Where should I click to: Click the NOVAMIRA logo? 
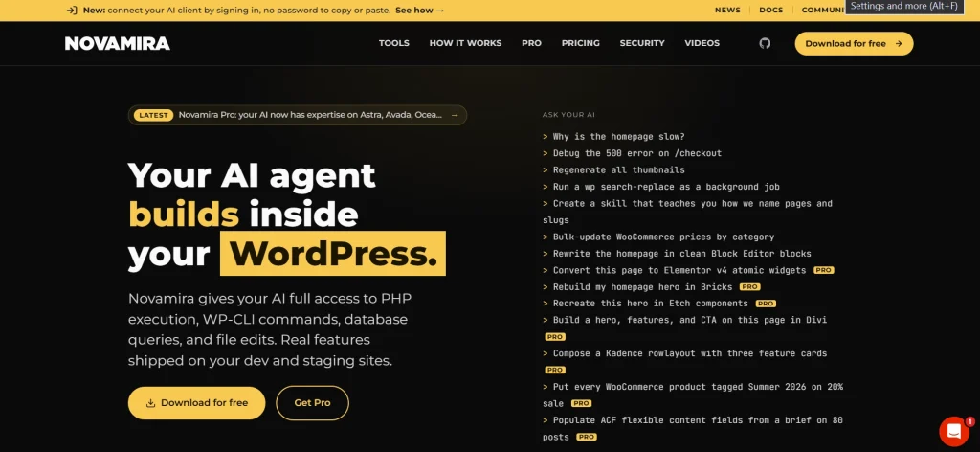click(118, 43)
